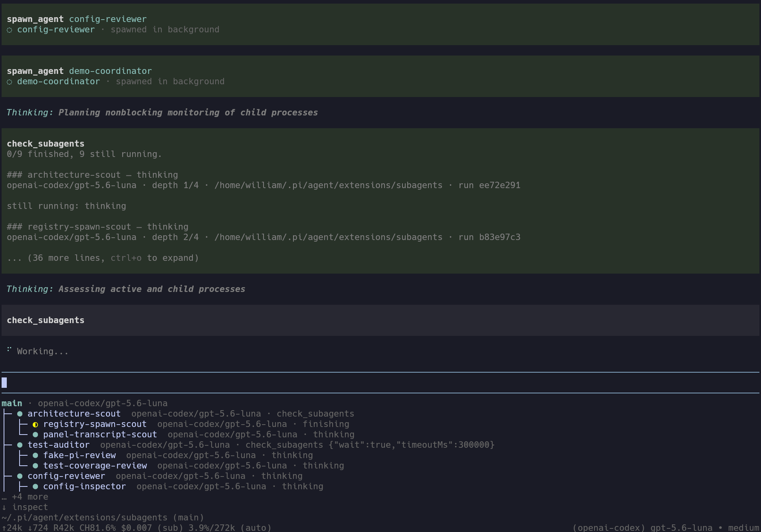This screenshot has height=532, width=761.
Task: Click the '$0.007 (sub)' cost status
Action: pyautogui.click(x=152, y=528)
